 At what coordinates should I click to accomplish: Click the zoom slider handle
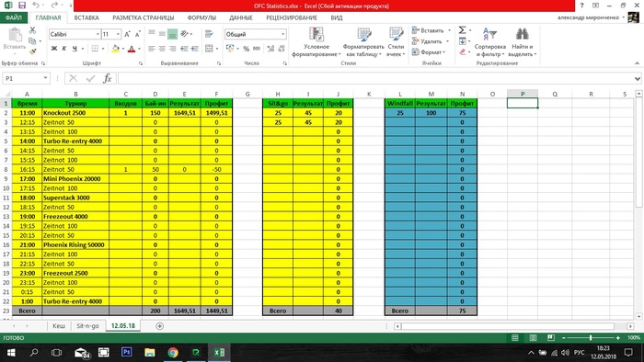(591, 338)
